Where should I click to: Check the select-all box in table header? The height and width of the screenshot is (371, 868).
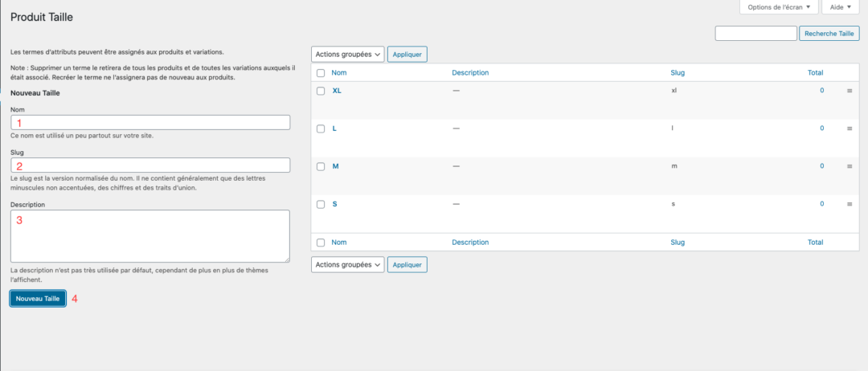pyautogui.click(x=321, y=73)
